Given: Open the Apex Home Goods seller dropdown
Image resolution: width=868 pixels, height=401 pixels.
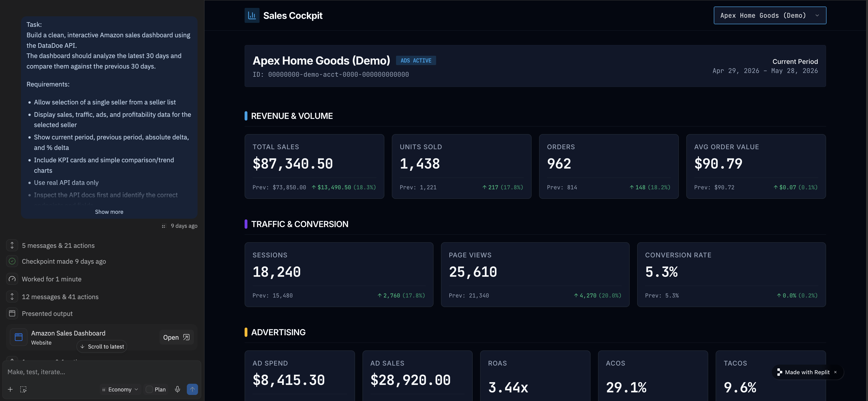Looking at the screenshot, I should [x=770, y=16].
